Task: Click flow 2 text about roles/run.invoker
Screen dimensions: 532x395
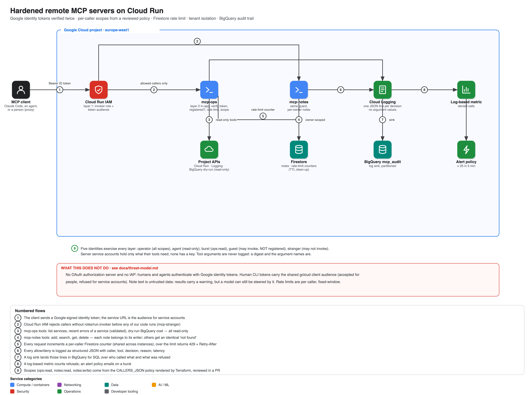Action: tap(102, 325)
